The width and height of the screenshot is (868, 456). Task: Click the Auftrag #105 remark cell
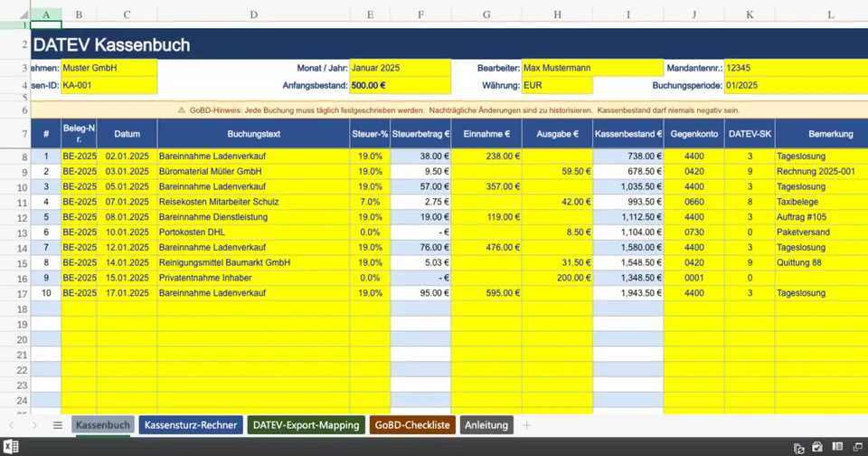(822, 217)
